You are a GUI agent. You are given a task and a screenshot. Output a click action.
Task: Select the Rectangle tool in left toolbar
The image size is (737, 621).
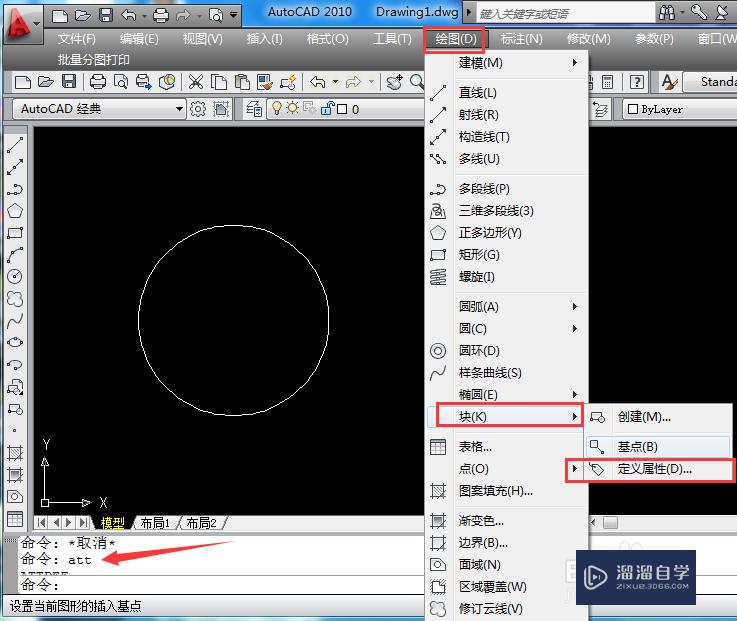15,233
